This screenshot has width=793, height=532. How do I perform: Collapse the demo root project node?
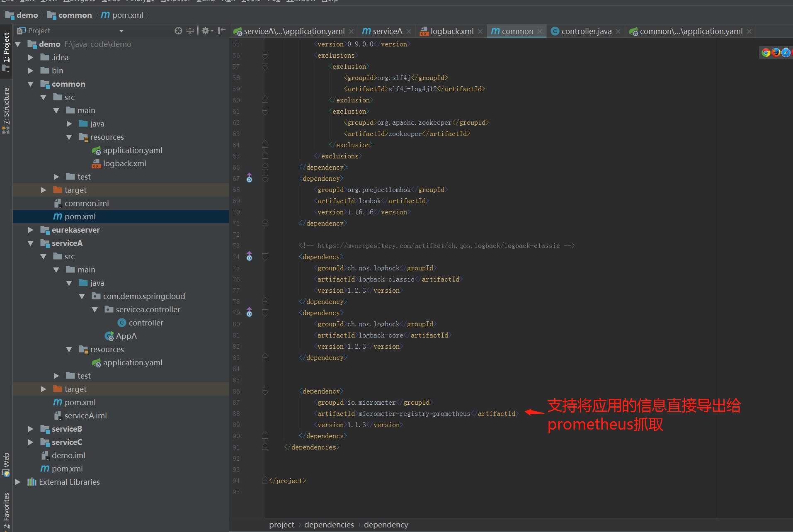(x=18, y=44)
